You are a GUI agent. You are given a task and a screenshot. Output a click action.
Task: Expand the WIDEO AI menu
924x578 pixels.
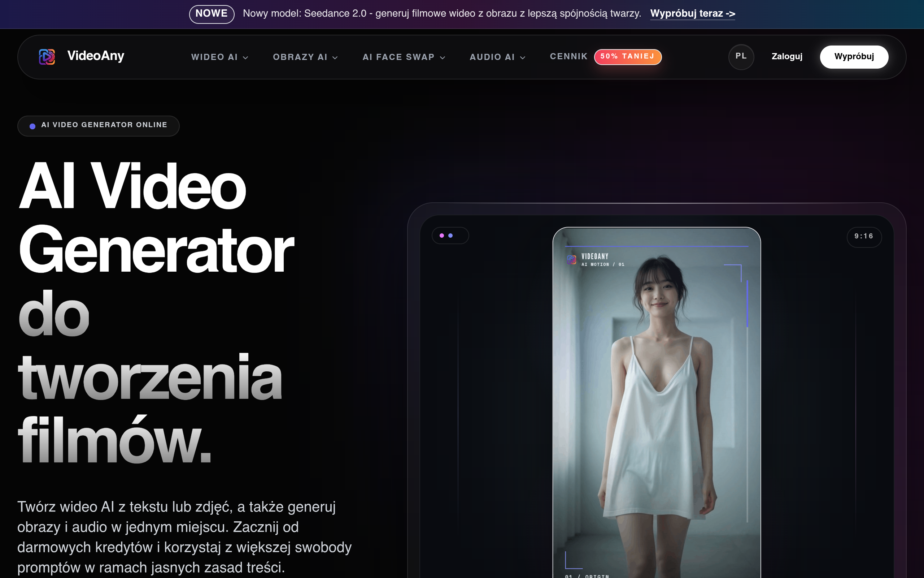219,57
